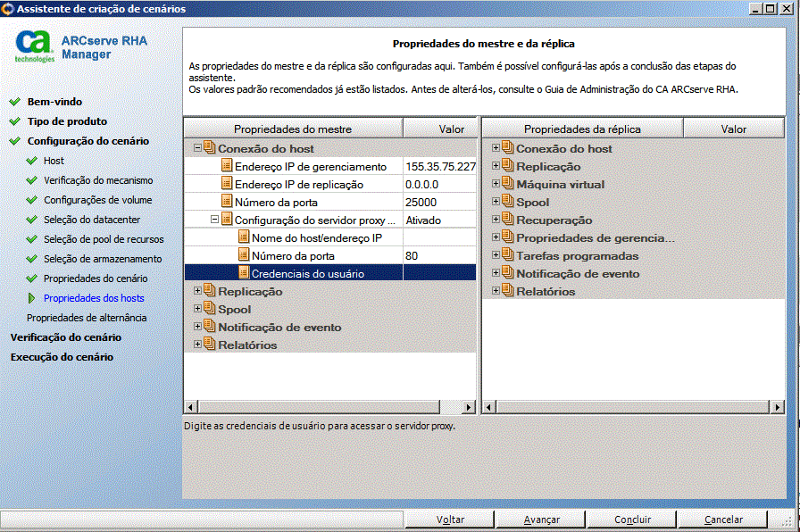800x532 pixels.
Task: Click the Recuperação folder icon
Action: (508, 219)
